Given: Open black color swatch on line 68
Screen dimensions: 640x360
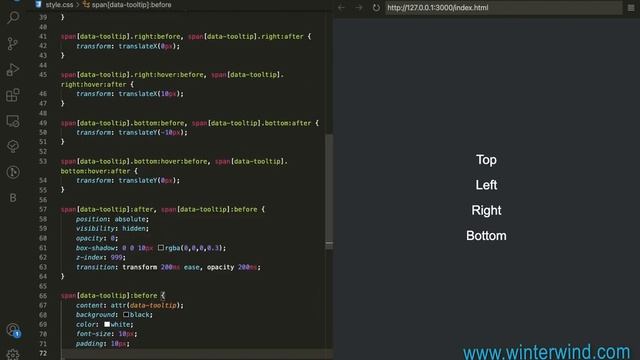Looking at the screenshot, I should (x=126, y=314).
